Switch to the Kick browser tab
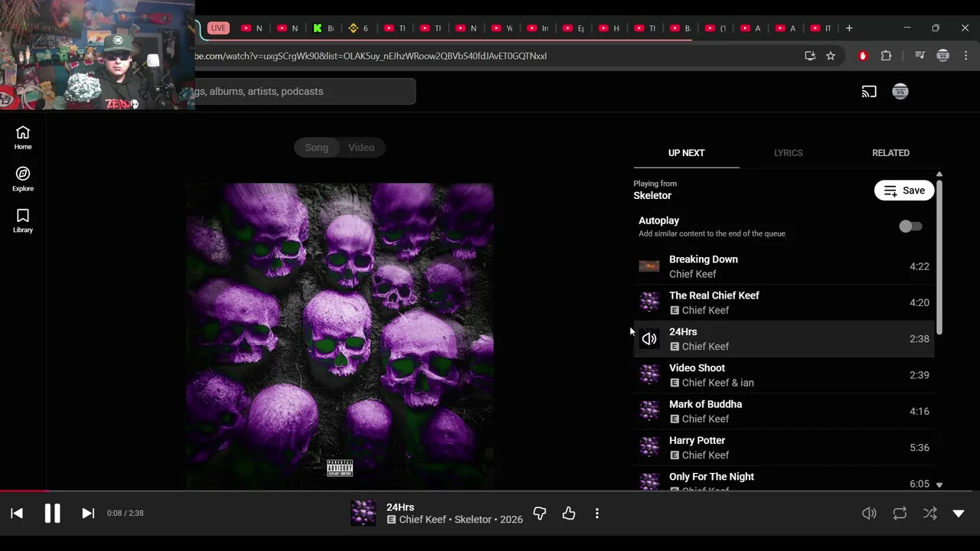The width and height of the screenshot is (980, 551). (x=324, y=28)
